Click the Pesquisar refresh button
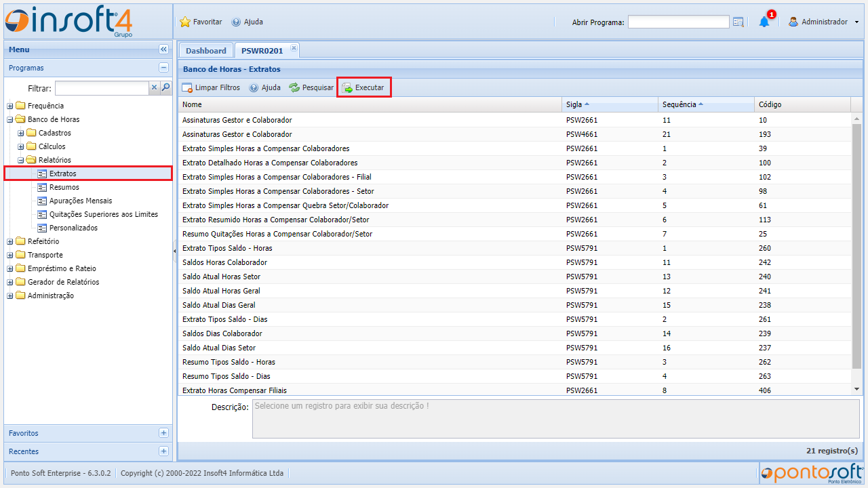 pyautogui.click(x=311, y=87)
